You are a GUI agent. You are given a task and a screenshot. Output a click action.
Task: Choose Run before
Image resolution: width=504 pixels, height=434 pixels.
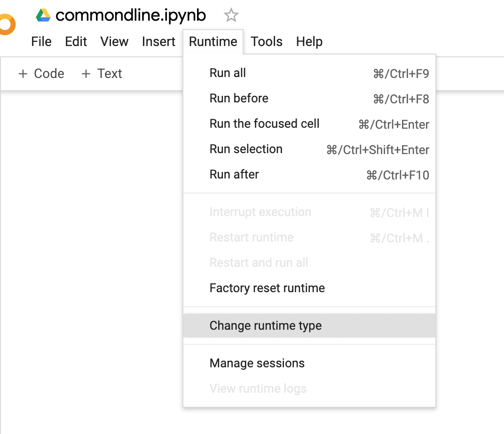239,99
